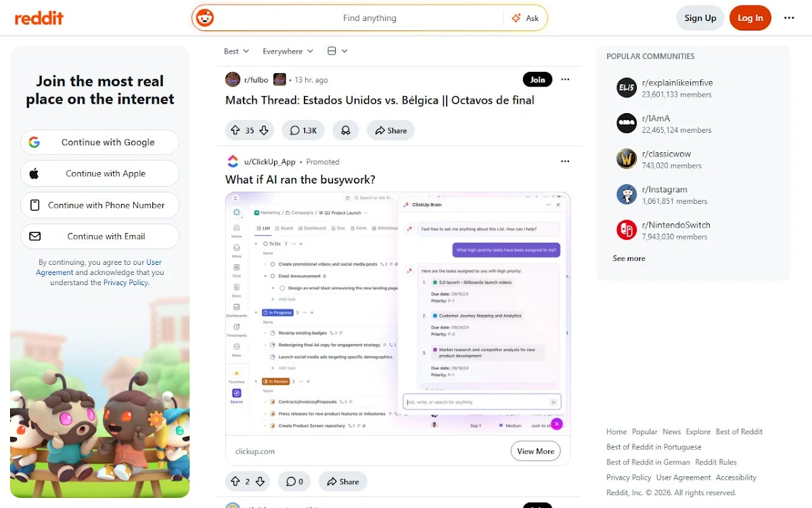Click the View More button
812x508 pixels.
coord(535,451)
